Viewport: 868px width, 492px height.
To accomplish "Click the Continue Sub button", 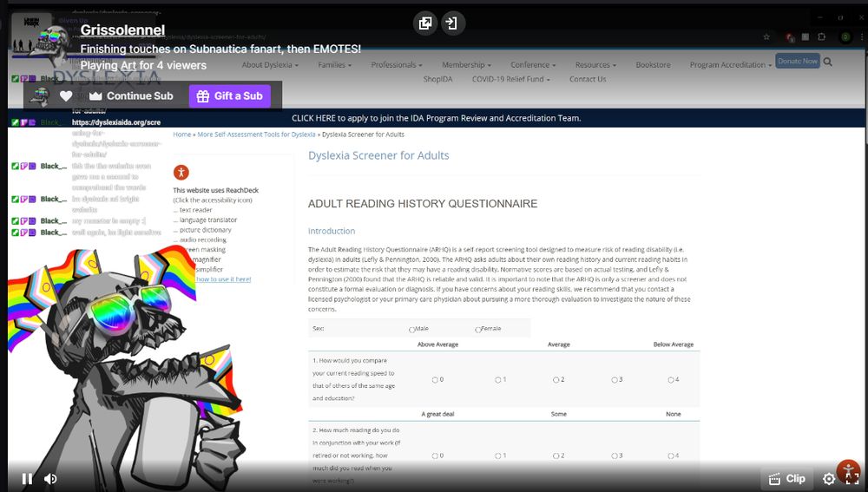I will point(132,95).
